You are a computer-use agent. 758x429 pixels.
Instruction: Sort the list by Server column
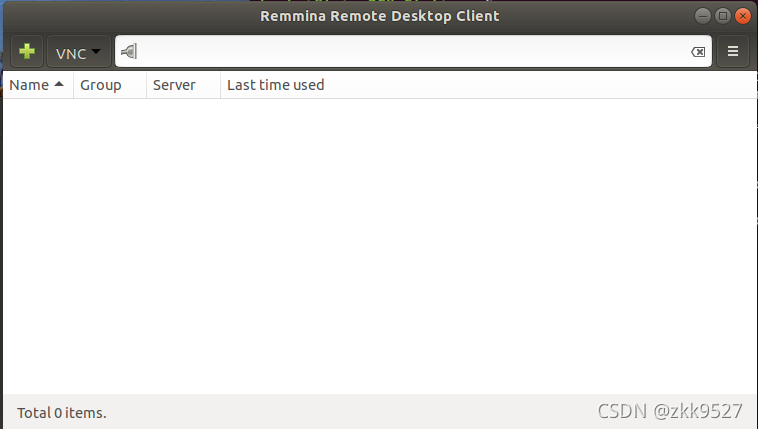[x=183, y=85]
